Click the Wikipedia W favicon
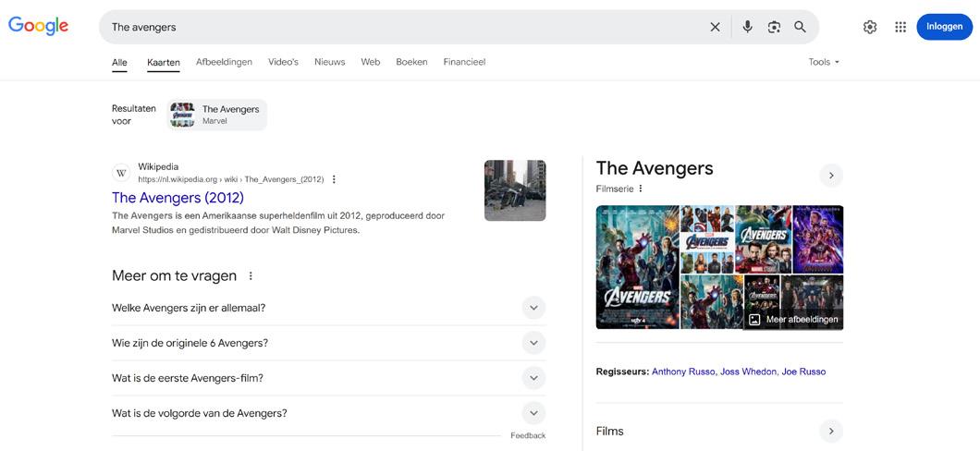The width and height of the screenshot is (980, 451). point(121,173)
